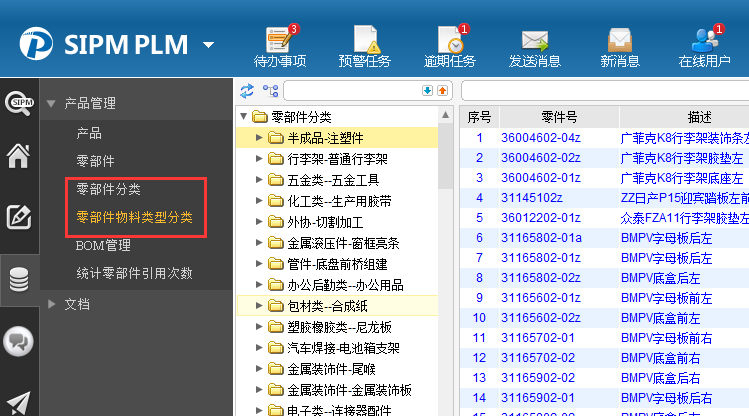749x416 pixels.
Task: Go to the home sidebar icon
Action: coord(18,156)
